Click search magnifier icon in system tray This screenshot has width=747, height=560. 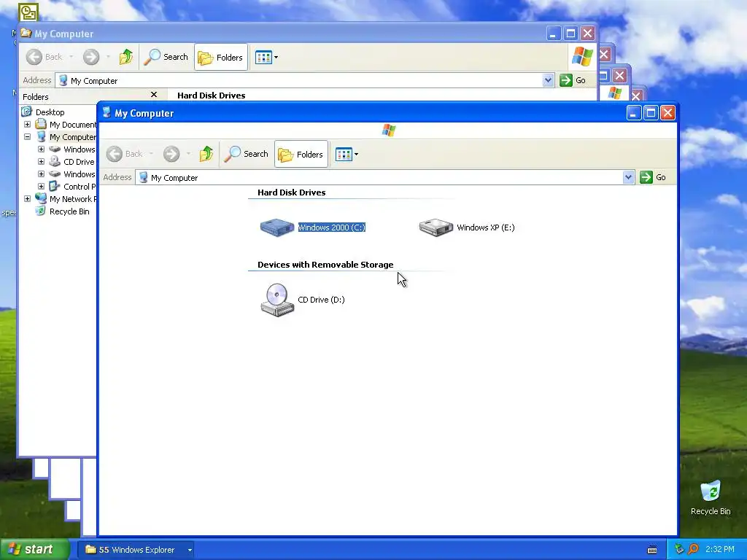pyautogui.click(x=693, y=549)
